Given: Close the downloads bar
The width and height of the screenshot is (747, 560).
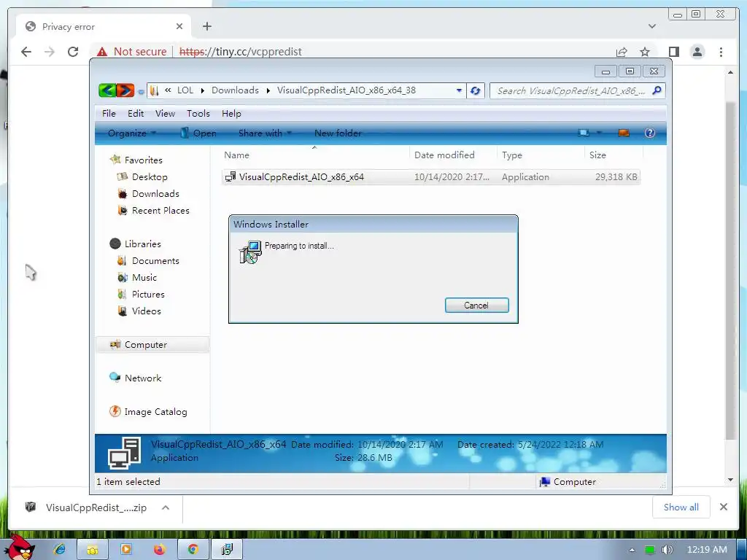Looking at the screenshot, I should [x=723, y=507].
